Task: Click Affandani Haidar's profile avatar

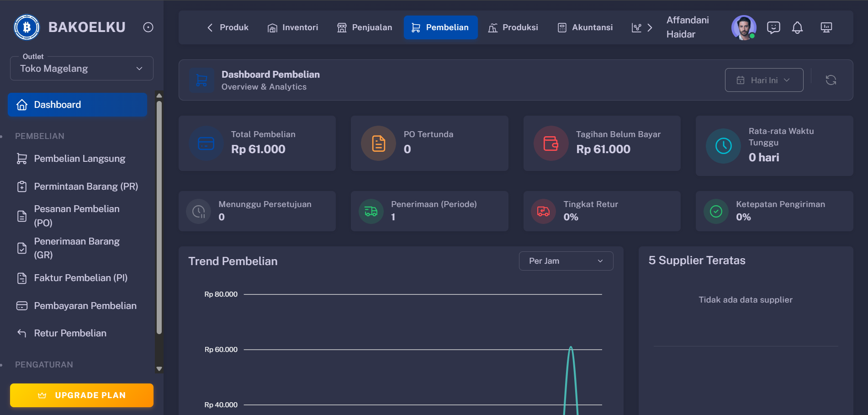Action: click(x=744, y=27)
